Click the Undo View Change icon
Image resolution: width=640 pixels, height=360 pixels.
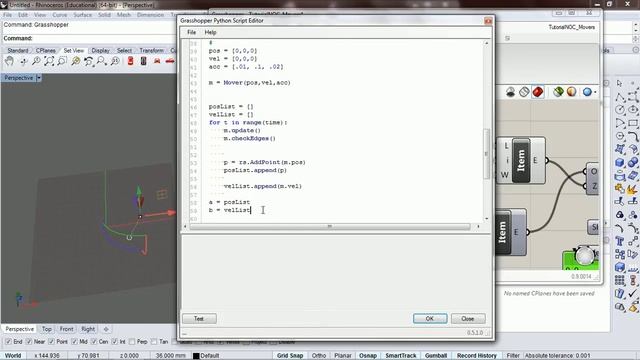pos(88,62)
